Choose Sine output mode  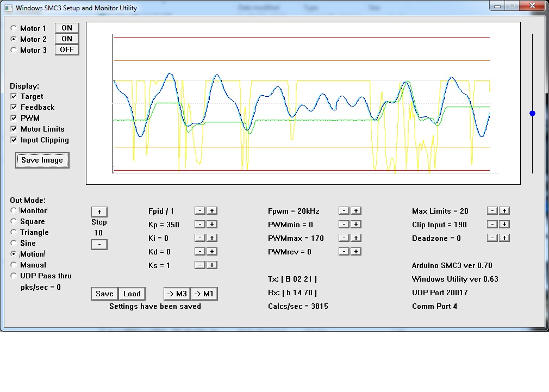coord(14,243)
